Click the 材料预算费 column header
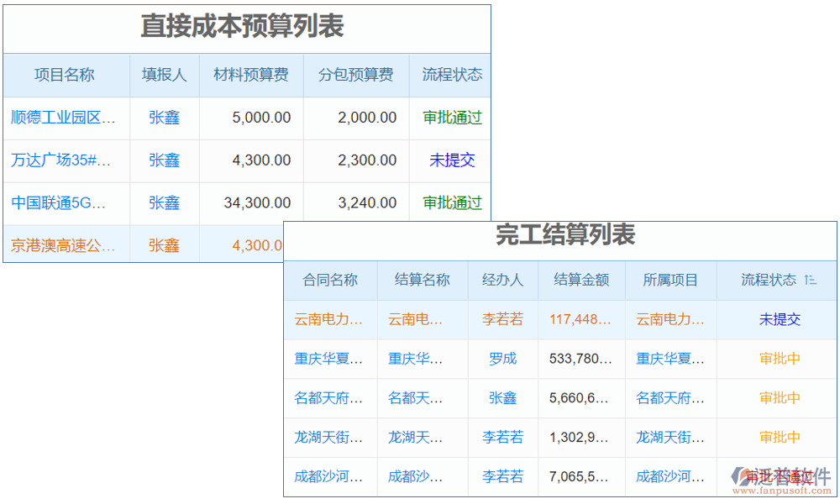840x504 pixels. 249,75
